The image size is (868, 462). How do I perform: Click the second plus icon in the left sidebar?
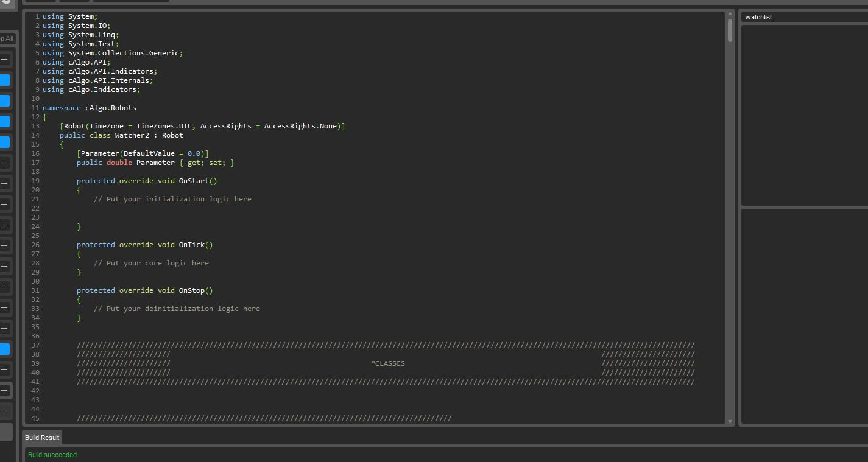(x=5, y=163)
